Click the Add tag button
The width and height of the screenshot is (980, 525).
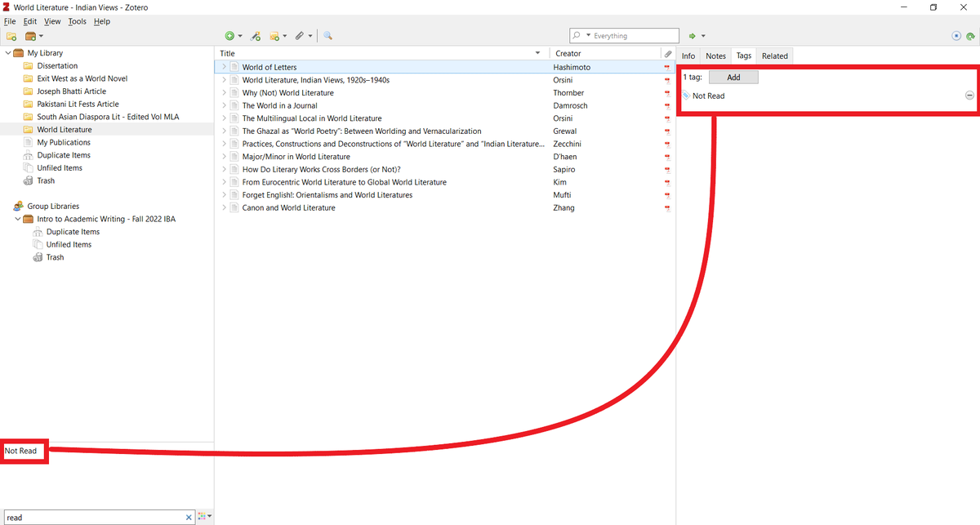(733, 77)
